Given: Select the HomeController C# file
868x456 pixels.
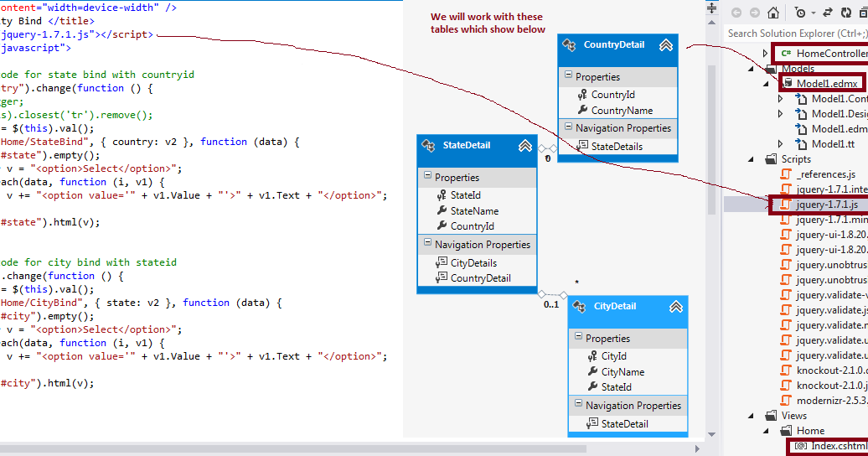Looking at the screenshot, I should (x=824, y=53).
